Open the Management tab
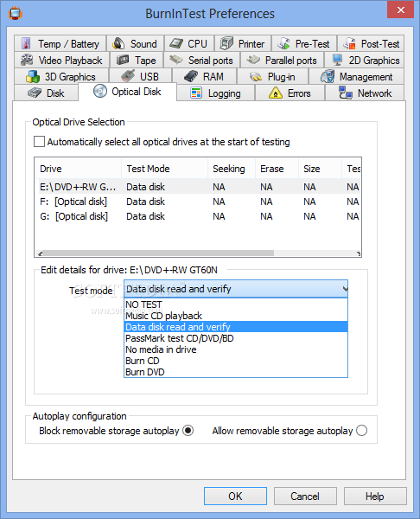 coord(356,76)
